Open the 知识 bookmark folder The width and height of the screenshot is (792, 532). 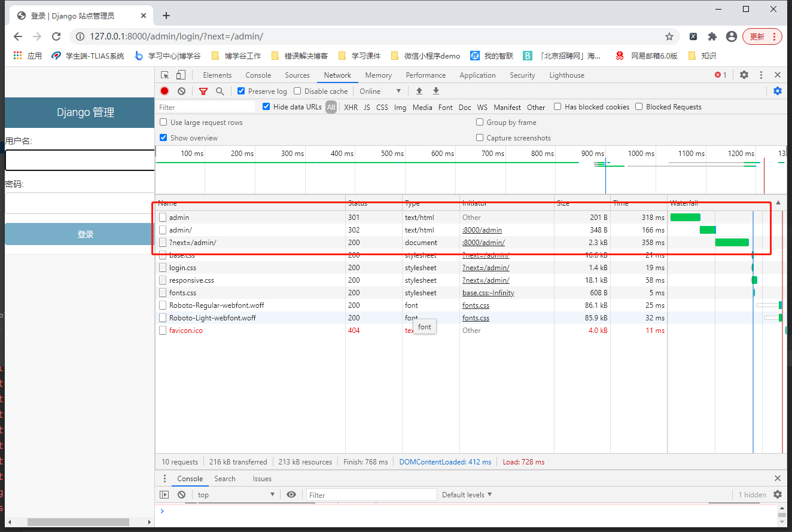702,56
